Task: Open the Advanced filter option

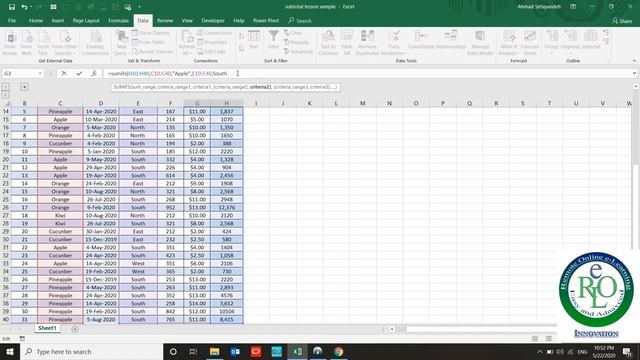Action: pos(298,51)
